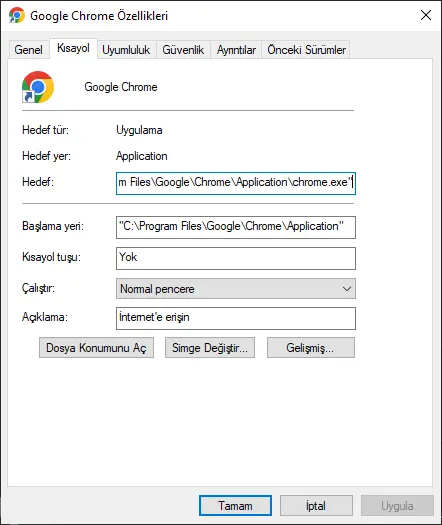The image size is (442, 525).
Task: Click inside the Hedef target field
Action: click(x=236, y=183)
